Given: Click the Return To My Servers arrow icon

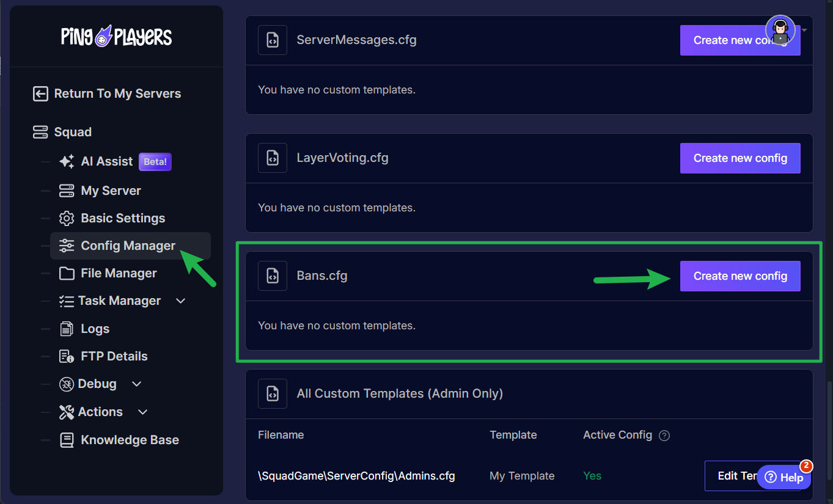Looking at the screenshot, I should pos(40,93).
